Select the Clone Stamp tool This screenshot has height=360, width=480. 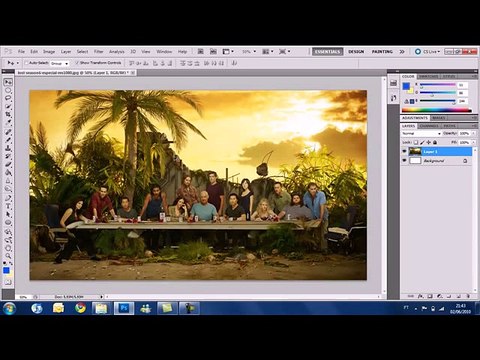pos(8,148)
